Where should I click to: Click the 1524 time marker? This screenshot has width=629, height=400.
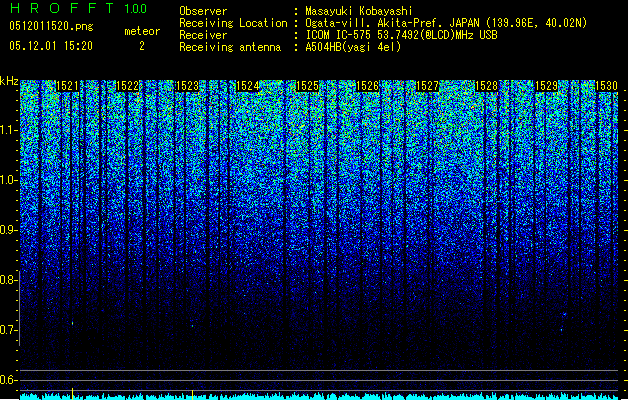click(x=248, y=86)
